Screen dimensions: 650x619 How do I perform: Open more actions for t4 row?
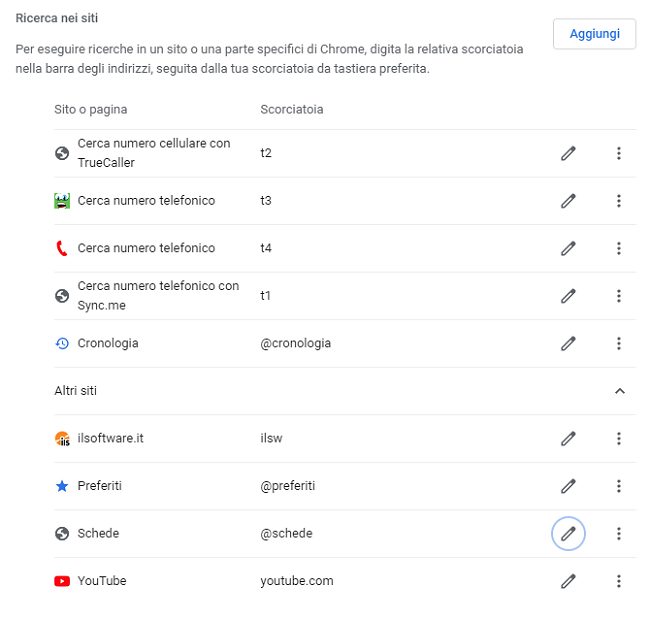[x=618, y=248]
